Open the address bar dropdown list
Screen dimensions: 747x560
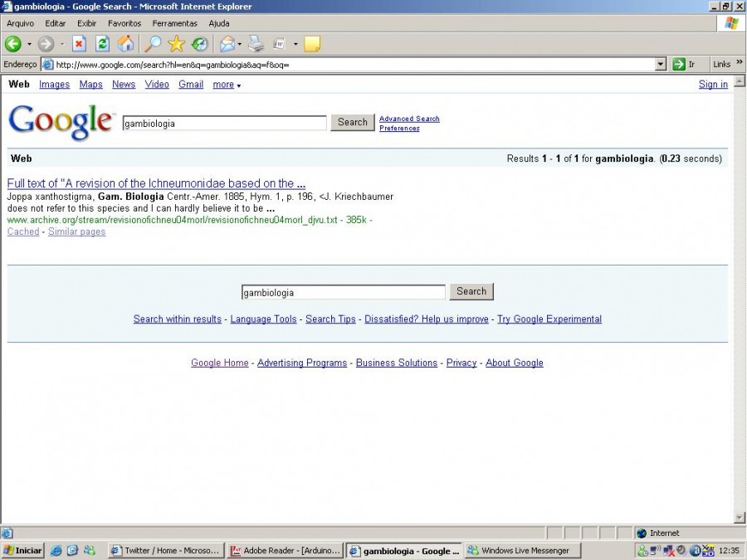click(661, 64)
